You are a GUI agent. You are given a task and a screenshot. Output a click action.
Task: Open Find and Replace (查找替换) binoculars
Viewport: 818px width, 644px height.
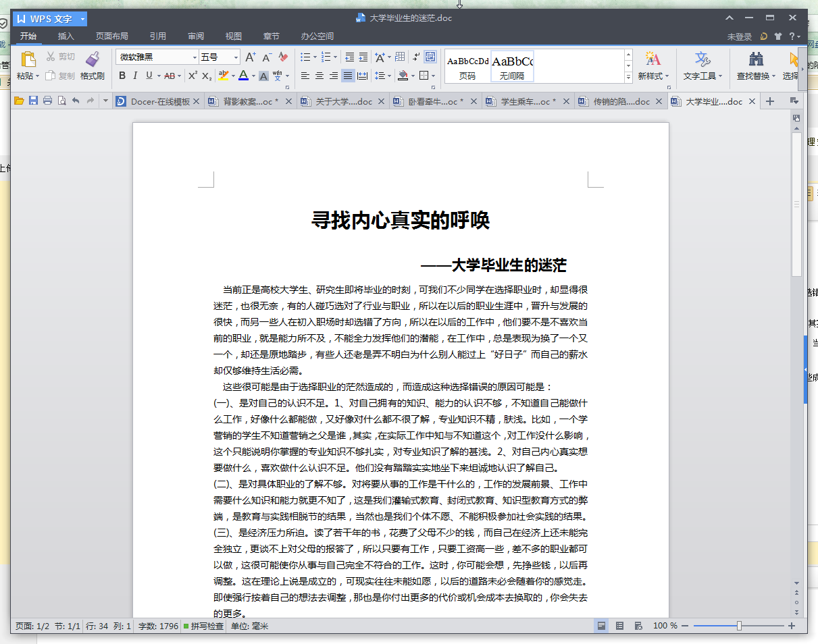tap(757, 59)
